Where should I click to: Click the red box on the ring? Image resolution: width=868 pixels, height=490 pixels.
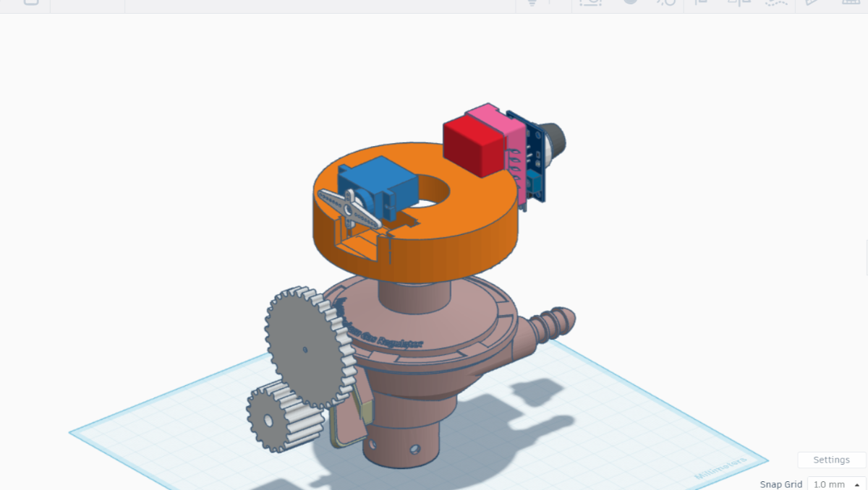[470, 148]
